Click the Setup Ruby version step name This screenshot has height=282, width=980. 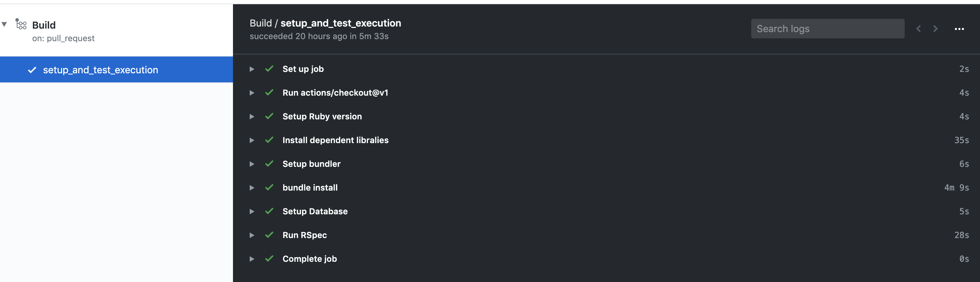(322, 116)
